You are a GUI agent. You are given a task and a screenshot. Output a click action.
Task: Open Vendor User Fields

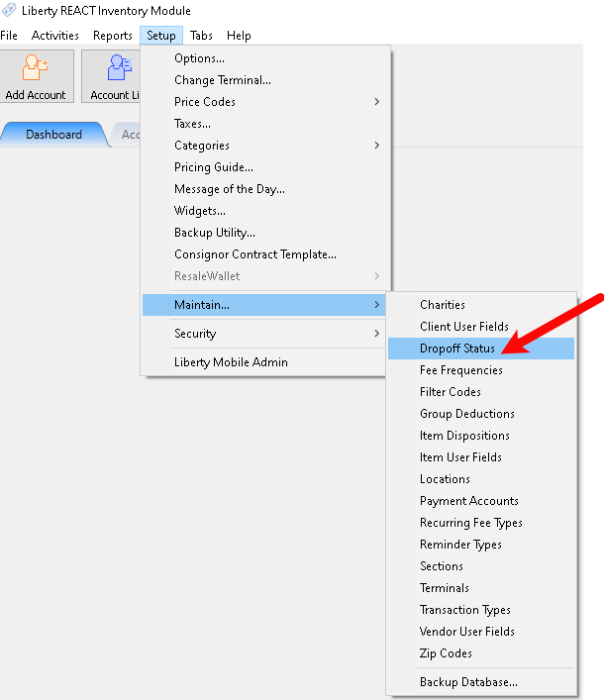click(481, 632)
